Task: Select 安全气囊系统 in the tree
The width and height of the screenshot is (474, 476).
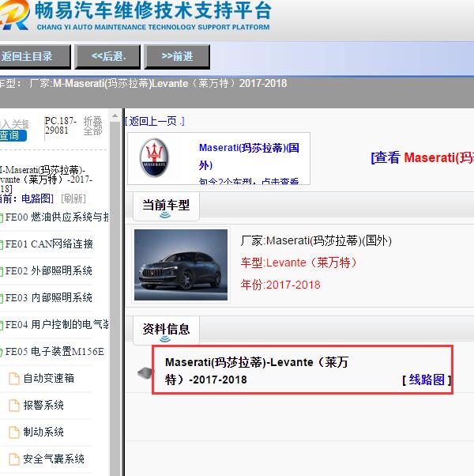Action: 54,459
